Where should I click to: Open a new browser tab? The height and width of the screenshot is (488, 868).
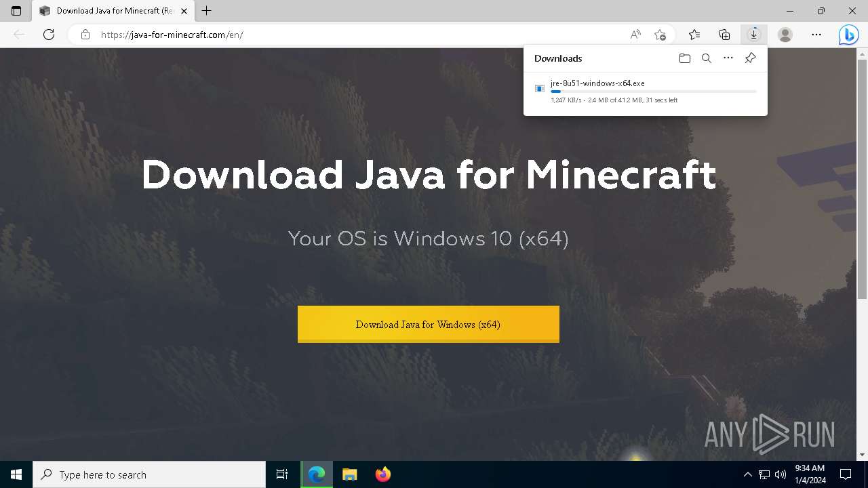click(207, 11)
